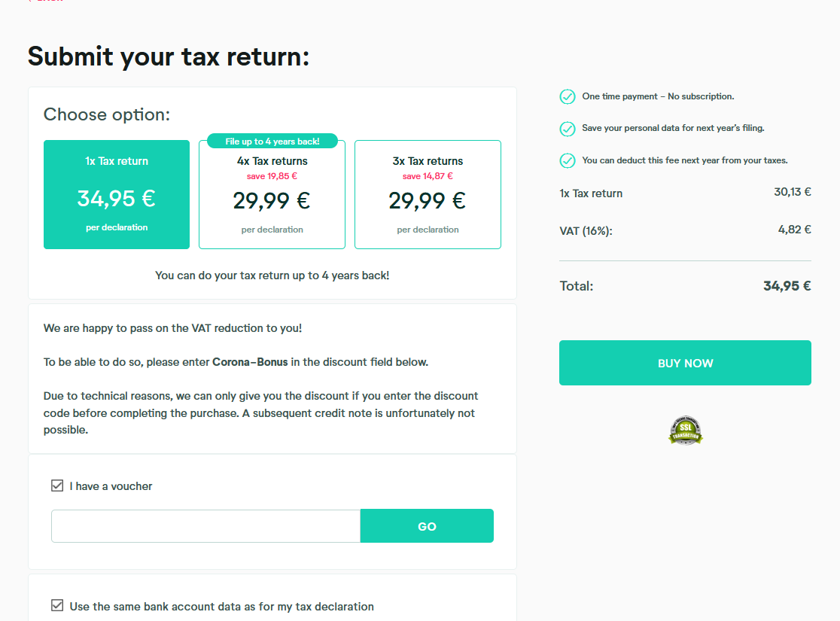Click the File up to 4 years back badge

point(272,142)
